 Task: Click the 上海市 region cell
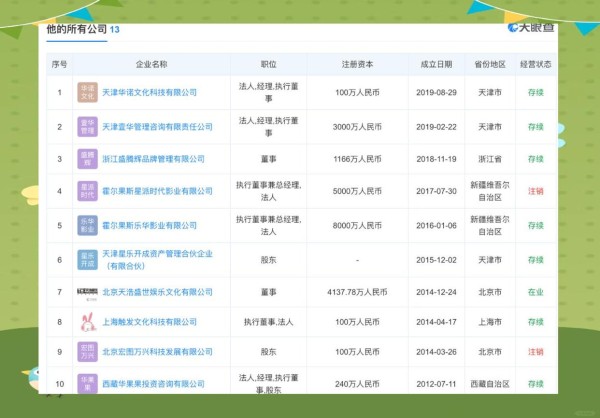click(x=490, y=322)
